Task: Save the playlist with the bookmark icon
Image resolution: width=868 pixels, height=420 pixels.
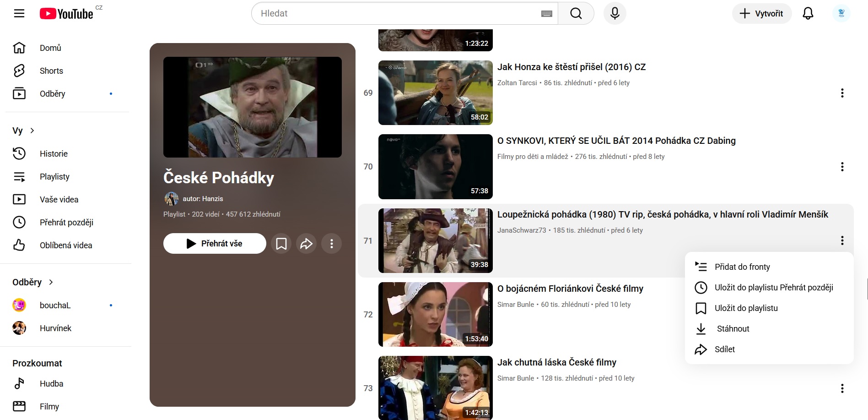Action: coord(281,244)
